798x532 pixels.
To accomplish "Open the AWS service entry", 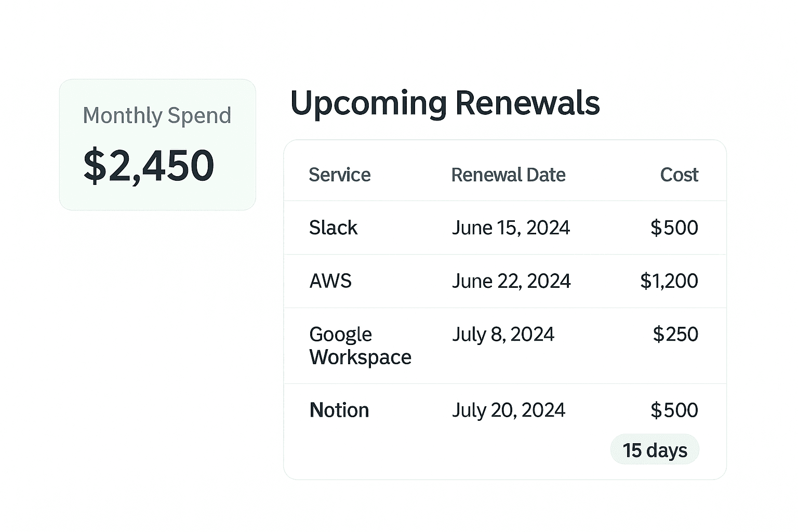I will pos(330,281).
